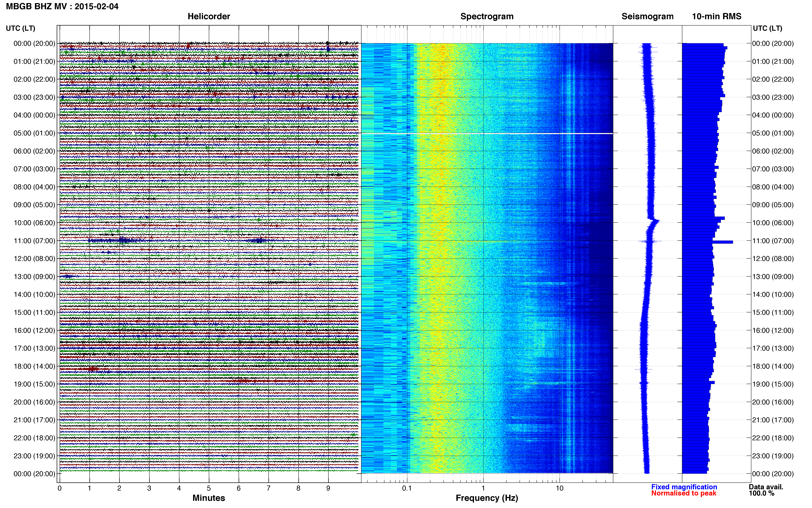Viewport: 812px width, 508px height.
Task: Click the left time label '16:00 (12:00)'
Action: 34,330
